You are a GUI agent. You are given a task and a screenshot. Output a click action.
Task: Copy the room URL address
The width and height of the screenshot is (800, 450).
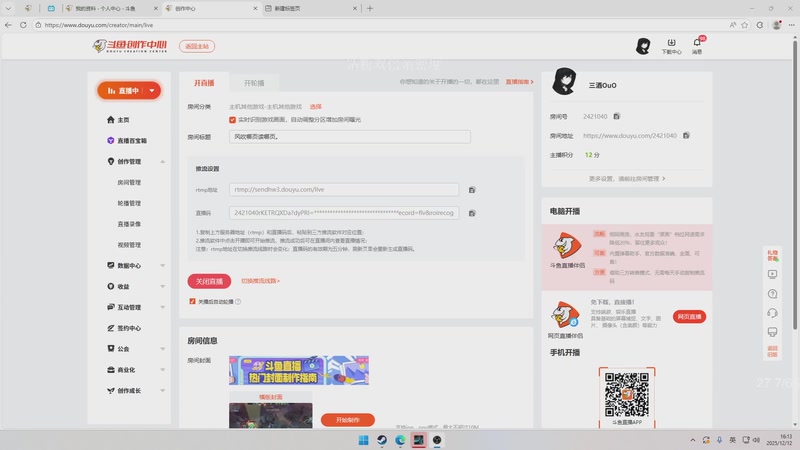tap(686, 135)
